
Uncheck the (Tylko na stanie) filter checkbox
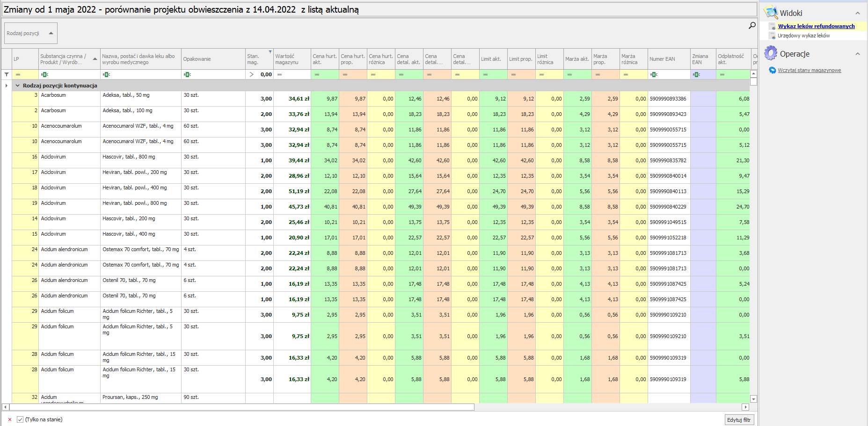(20, 419)
